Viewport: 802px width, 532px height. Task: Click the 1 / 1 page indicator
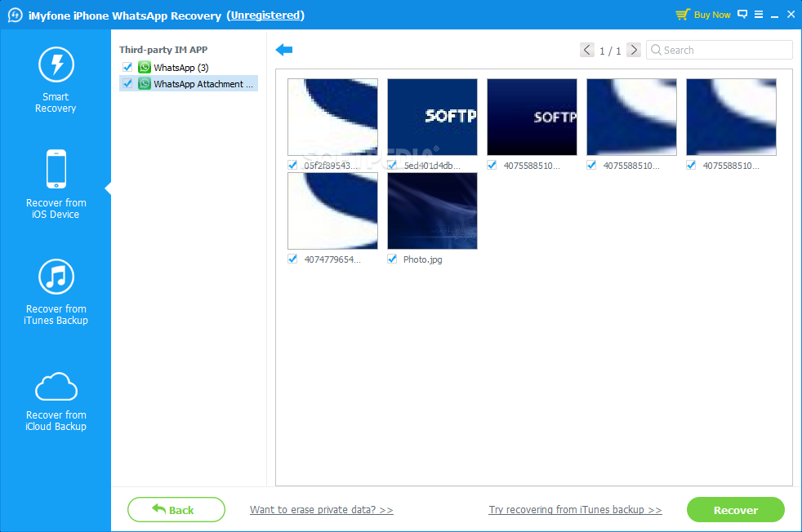click(610, 51)
